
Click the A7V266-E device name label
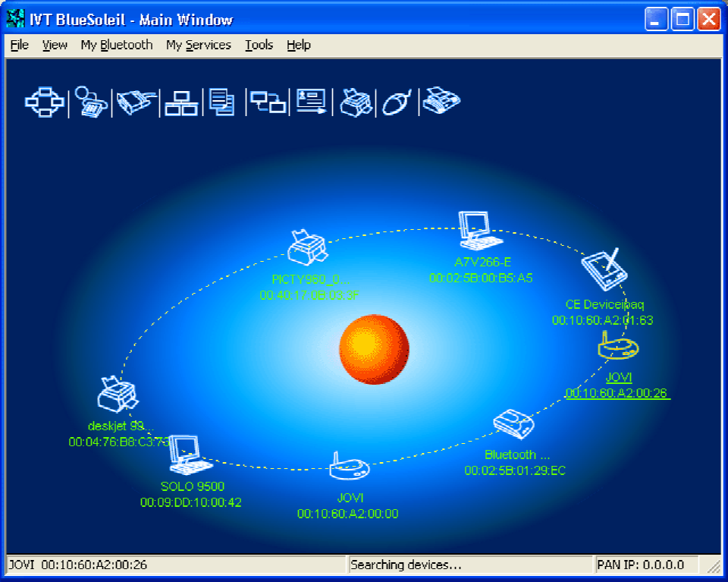(x=483, y=262)
